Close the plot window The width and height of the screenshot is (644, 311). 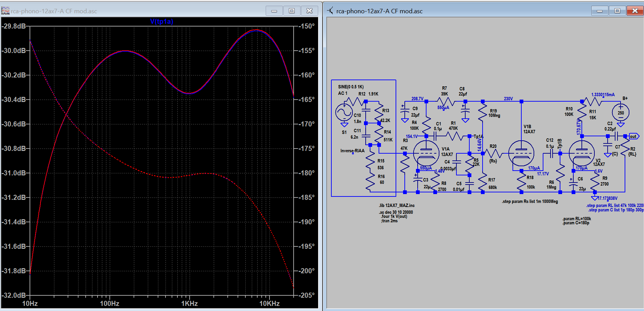pyautogui.click(x=309, y=11)
